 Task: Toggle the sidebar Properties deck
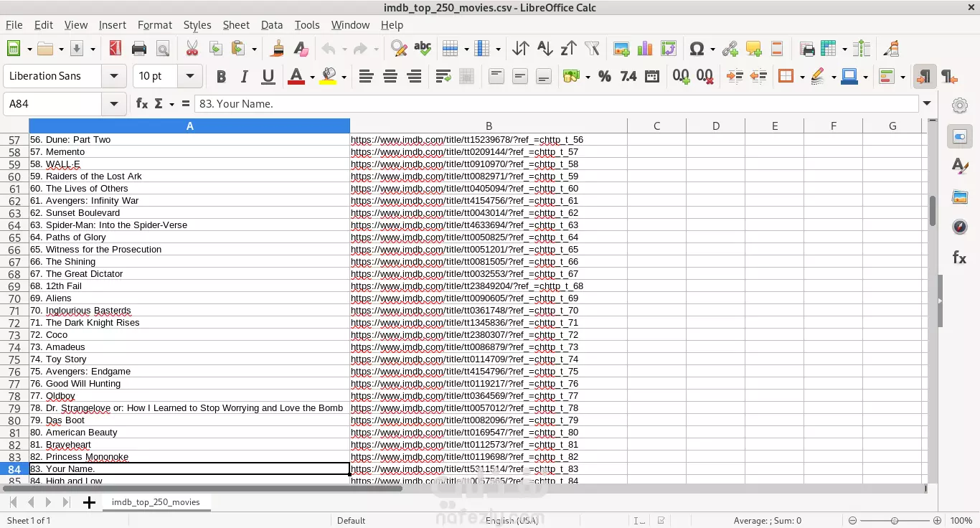click(960, 136)
